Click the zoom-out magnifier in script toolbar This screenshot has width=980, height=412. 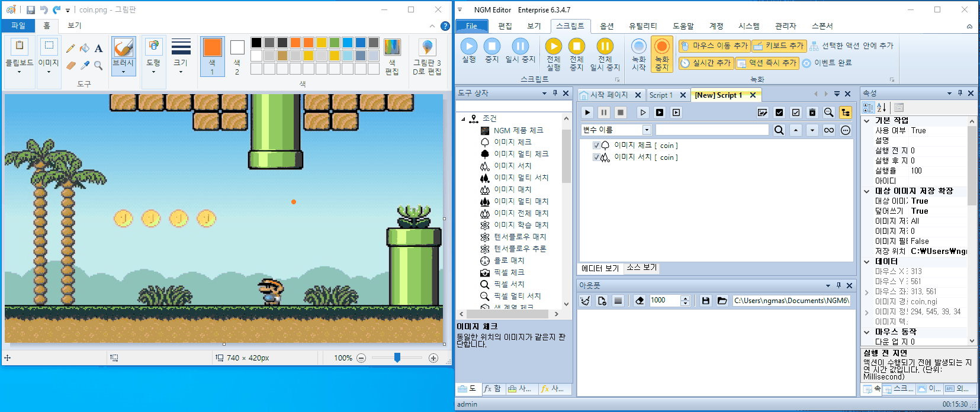click(x=828, y=112)
